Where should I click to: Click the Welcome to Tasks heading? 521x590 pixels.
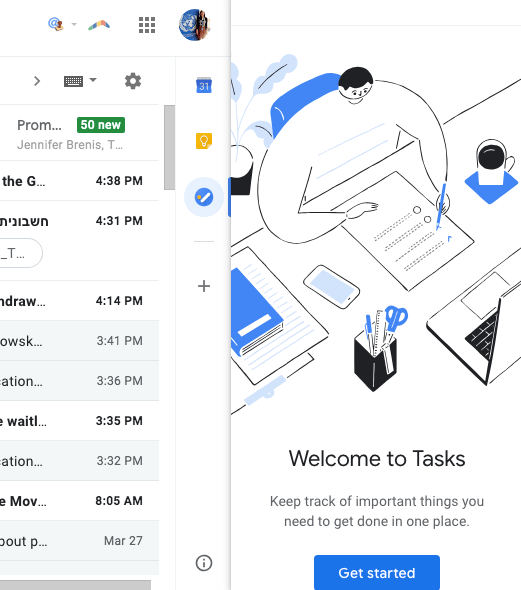pyautogui.click(x=377, y=459)
